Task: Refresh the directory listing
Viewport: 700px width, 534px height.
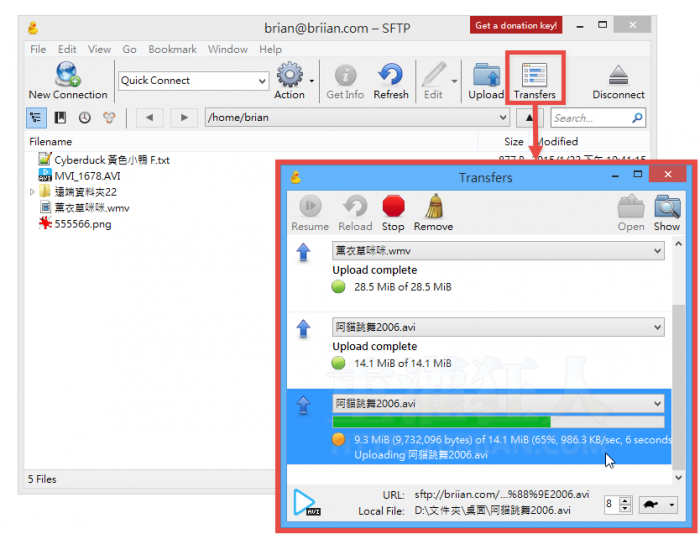Action: (391, 78)
